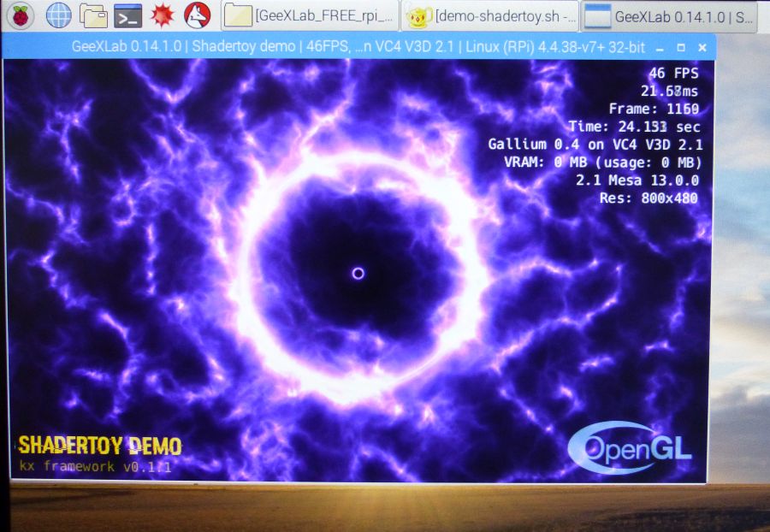Open the Raspberry Pi main menu

(x=21, y=15)
